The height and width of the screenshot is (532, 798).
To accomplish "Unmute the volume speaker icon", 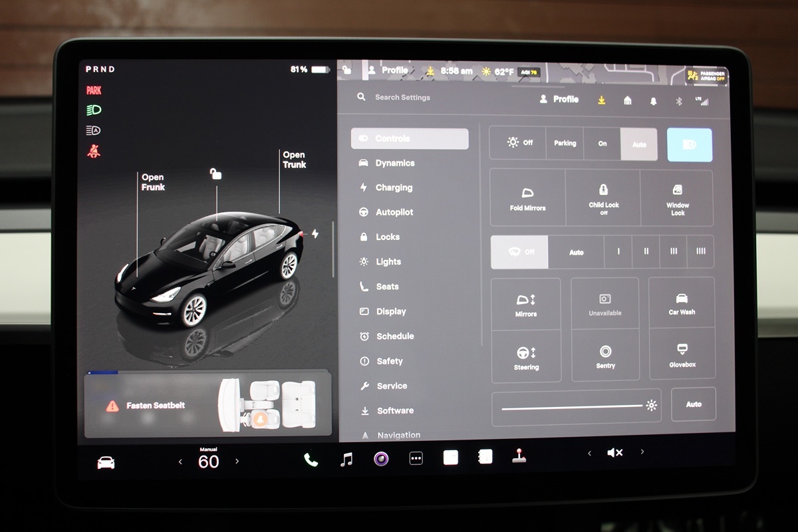I will click(x=614, y=453).
